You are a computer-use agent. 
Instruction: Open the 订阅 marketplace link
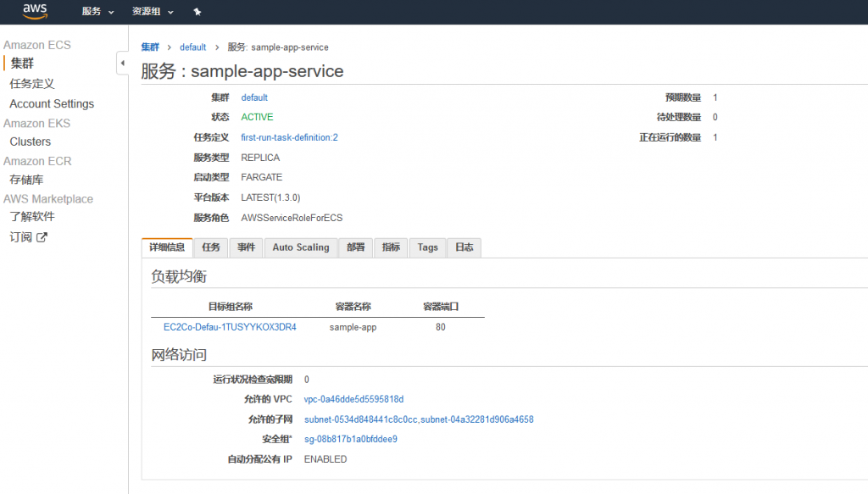click(20, 237)
